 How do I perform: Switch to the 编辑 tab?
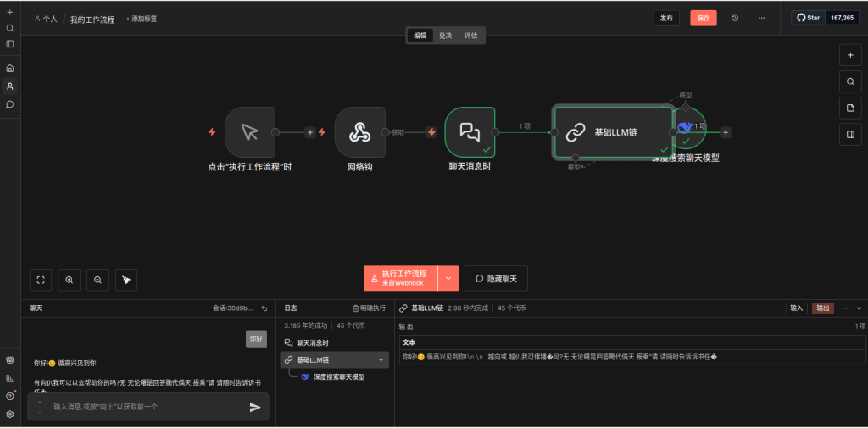(420, 36)
